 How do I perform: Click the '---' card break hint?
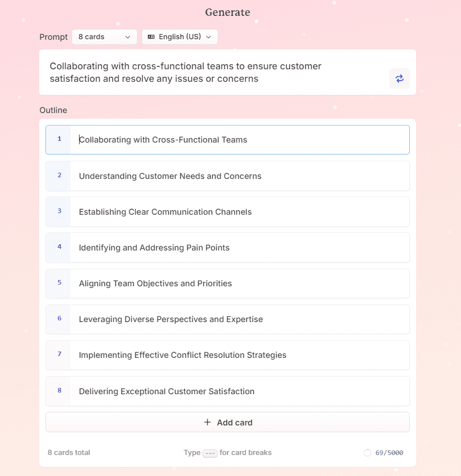tap(210, 453)
